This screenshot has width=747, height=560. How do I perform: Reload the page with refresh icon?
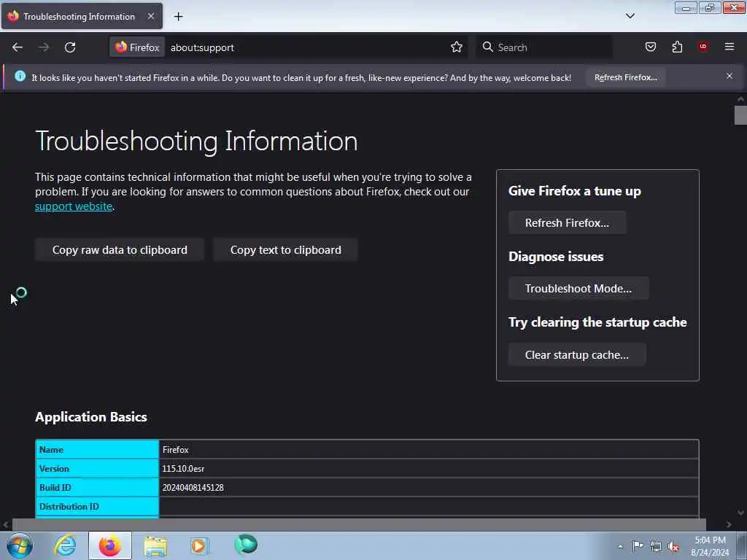[70, 47]
